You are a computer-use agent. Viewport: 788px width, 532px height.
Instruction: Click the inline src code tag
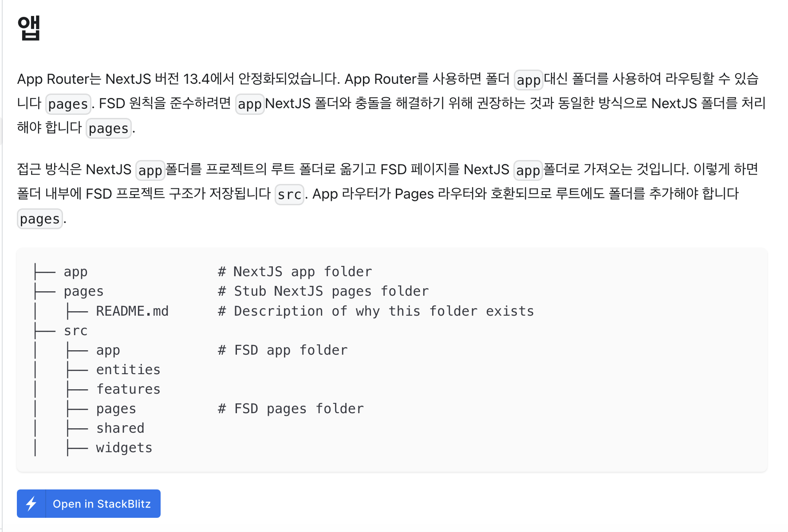[x=289, y=195]
